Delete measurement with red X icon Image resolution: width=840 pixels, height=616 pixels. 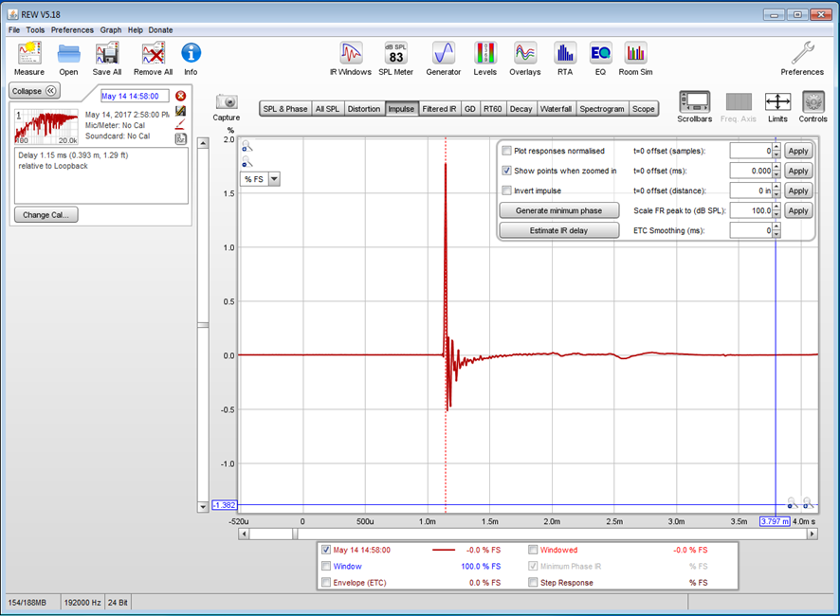pyautogui.click(x=181, y=96)
